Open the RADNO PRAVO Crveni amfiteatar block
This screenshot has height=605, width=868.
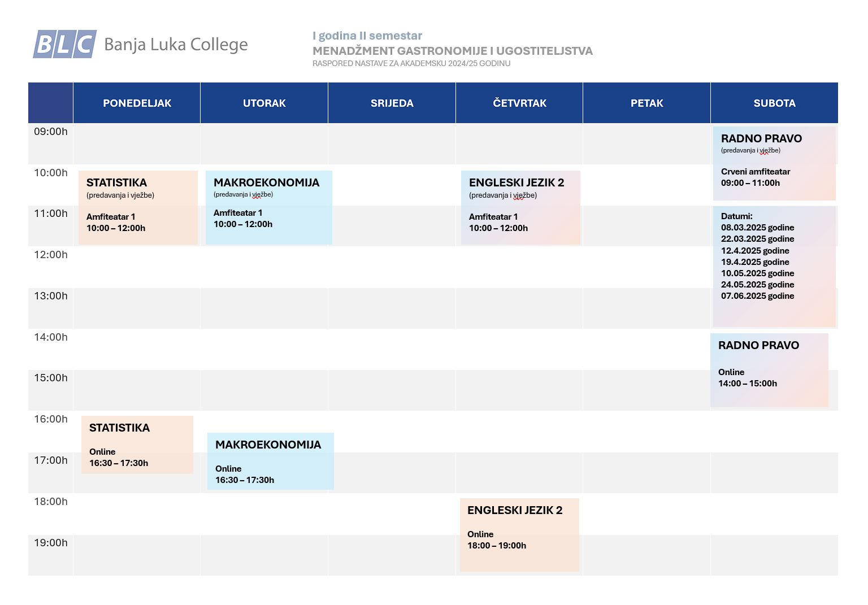(774, 163)
